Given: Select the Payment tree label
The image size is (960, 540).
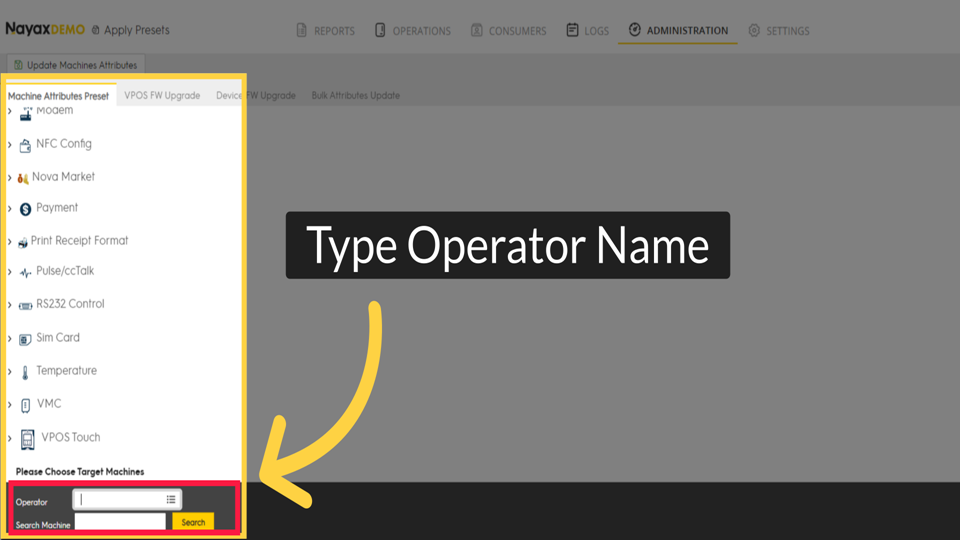Looking at the screenshot, I should click(x=57, y=208).
